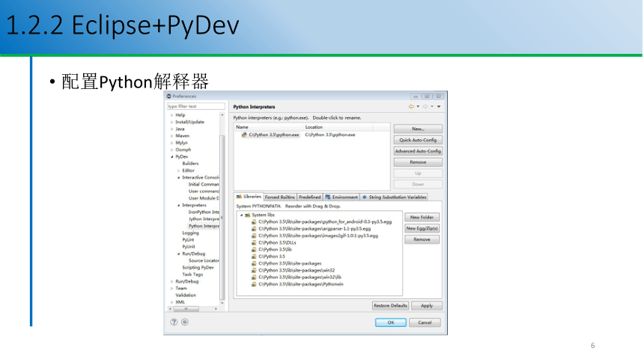644x362 pixels.
Task: Click the Eclipse Preferences title icon
Action: point(168,96)
